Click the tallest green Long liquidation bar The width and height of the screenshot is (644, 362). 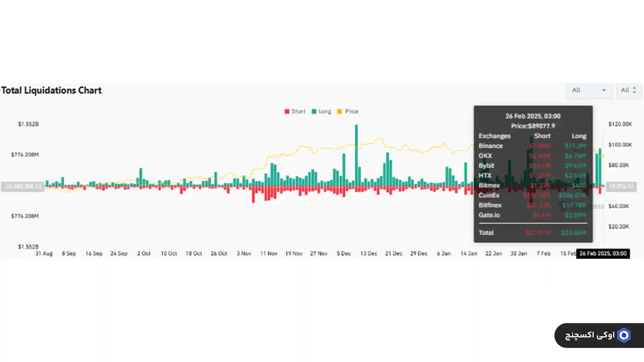coord(356,156)
